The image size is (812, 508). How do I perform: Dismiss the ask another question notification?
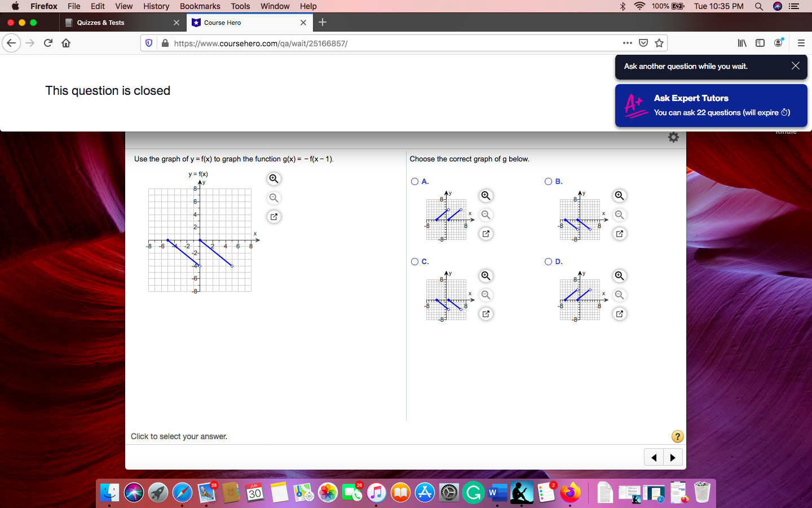(x=796, y=66)
